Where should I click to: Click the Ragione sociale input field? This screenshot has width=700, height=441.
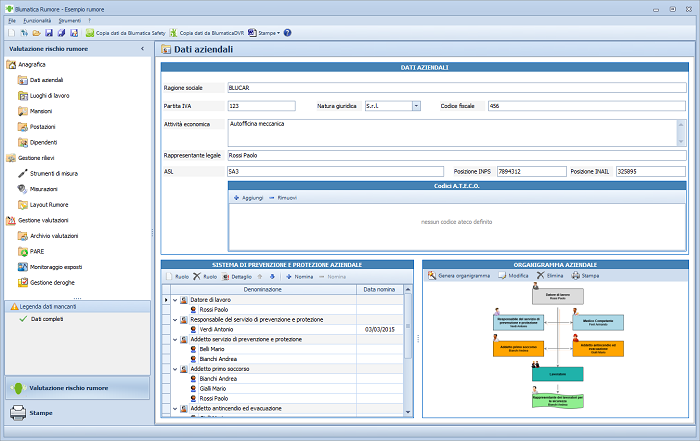click(455, 87)
